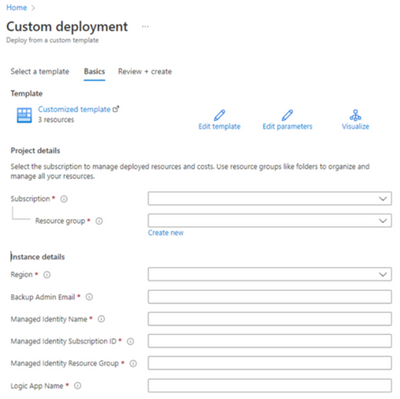Click the Managed Identity Name input field
This screenshot has width=400, height=399.
click(x=270, y=319)
